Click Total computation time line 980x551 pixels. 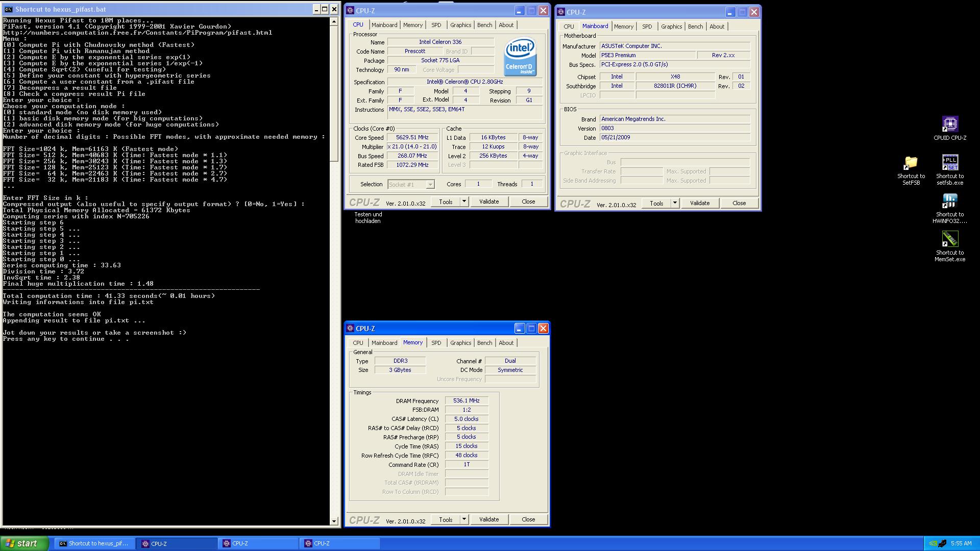(109, 296)
